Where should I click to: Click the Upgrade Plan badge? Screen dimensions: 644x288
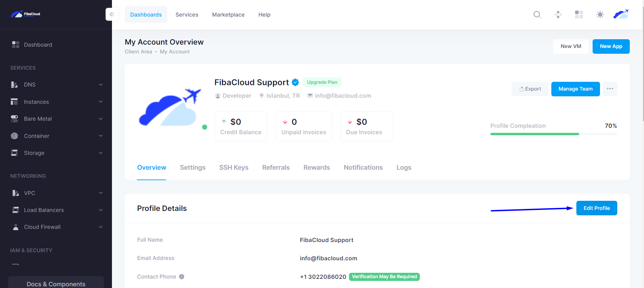322,82
